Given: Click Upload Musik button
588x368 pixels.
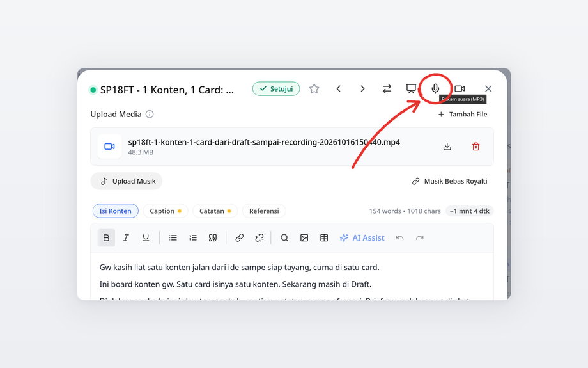Looking at the screenshot, I should click(x=127, y=181).
